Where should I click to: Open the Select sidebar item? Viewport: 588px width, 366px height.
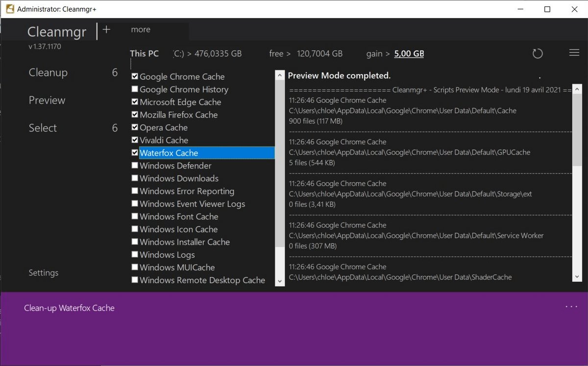43,128
